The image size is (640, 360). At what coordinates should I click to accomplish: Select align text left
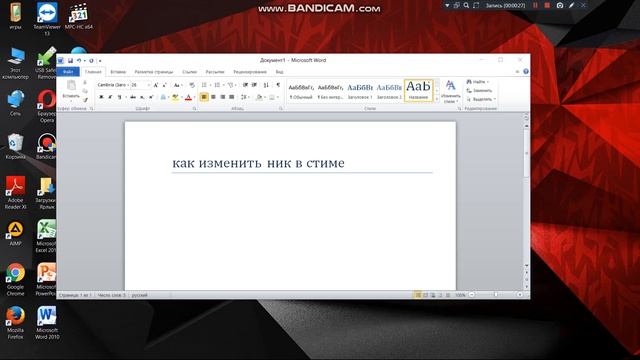coord(204,97)
